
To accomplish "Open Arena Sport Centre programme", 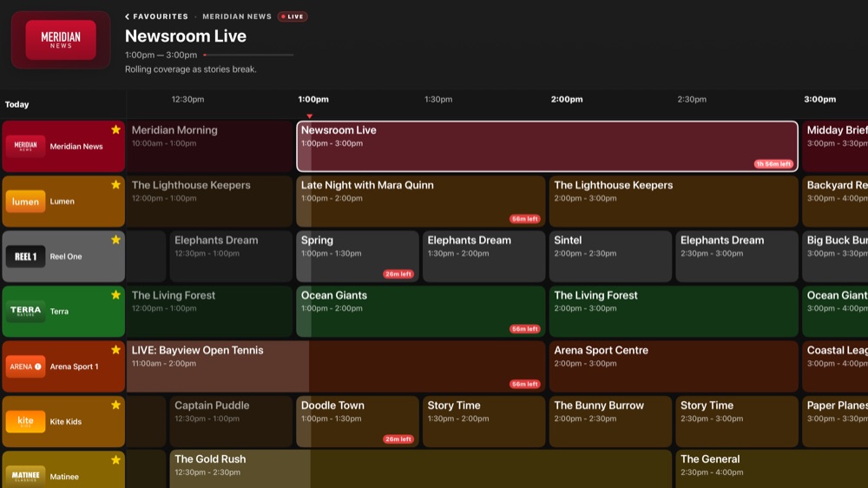I will click(x=674, y=366).
